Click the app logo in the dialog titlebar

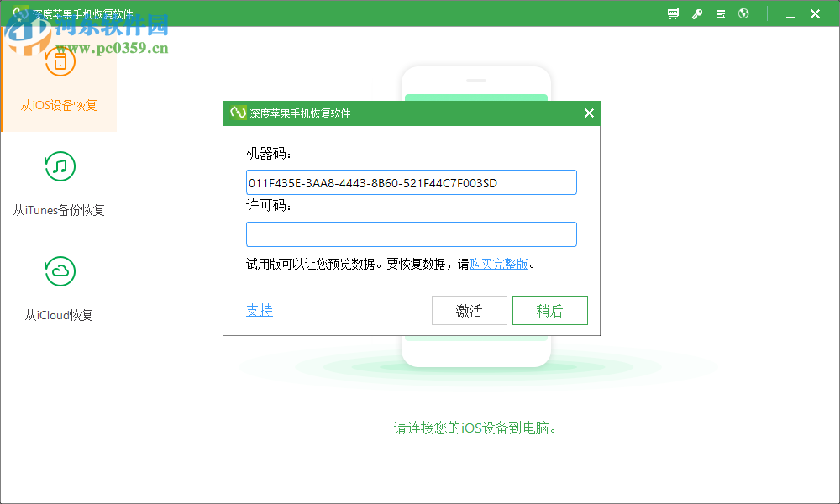pos(236,113)
